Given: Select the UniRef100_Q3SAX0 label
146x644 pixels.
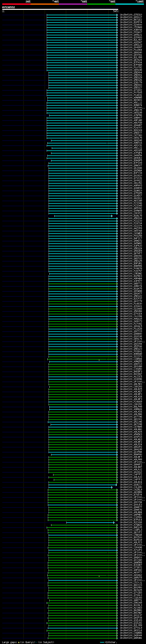Looking at the screenshot, I should [131, 37].
